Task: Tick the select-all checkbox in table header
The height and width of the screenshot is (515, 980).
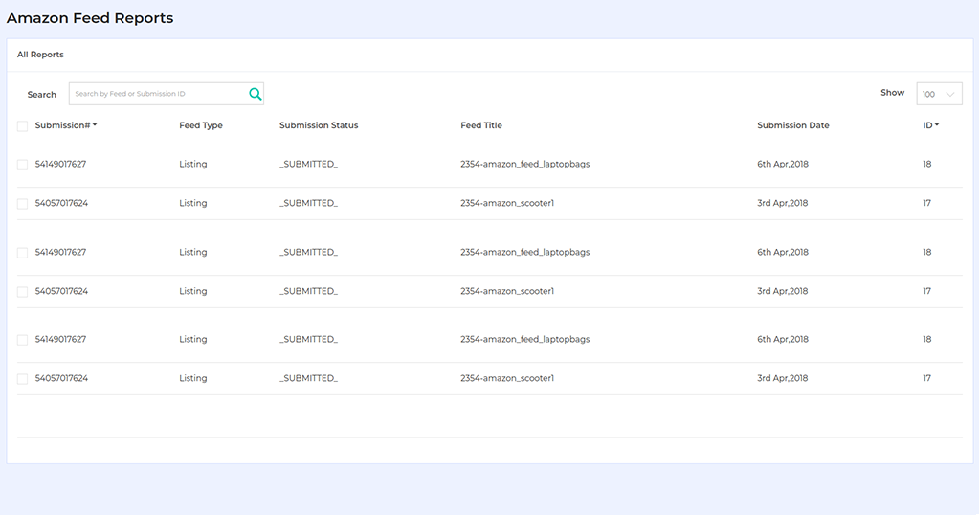Action: (x=23, y=126)
